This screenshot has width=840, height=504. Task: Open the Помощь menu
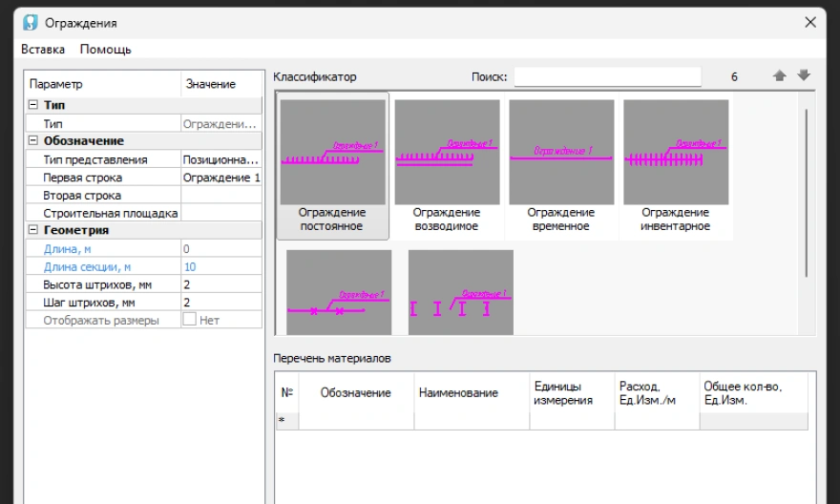pos(105,49)
